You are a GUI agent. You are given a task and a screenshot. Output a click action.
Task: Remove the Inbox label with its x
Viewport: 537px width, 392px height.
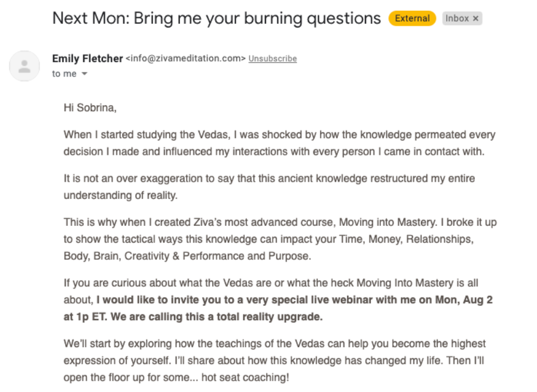(x=475, y=19)
